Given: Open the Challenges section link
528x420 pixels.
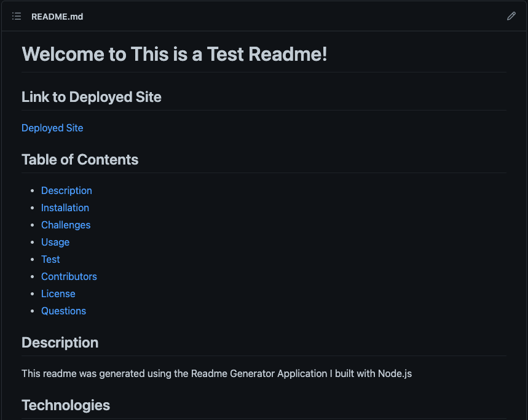Looking at the screenshot, I should [66, 225].
